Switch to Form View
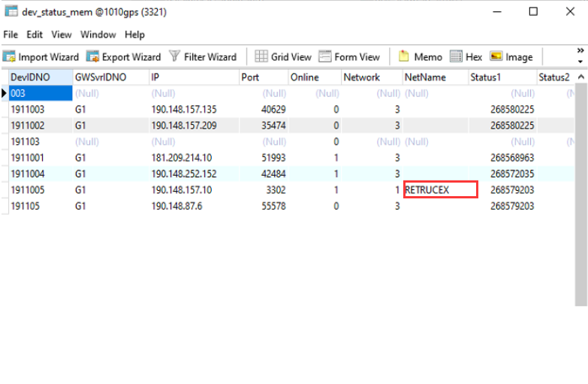 point(349,57)
